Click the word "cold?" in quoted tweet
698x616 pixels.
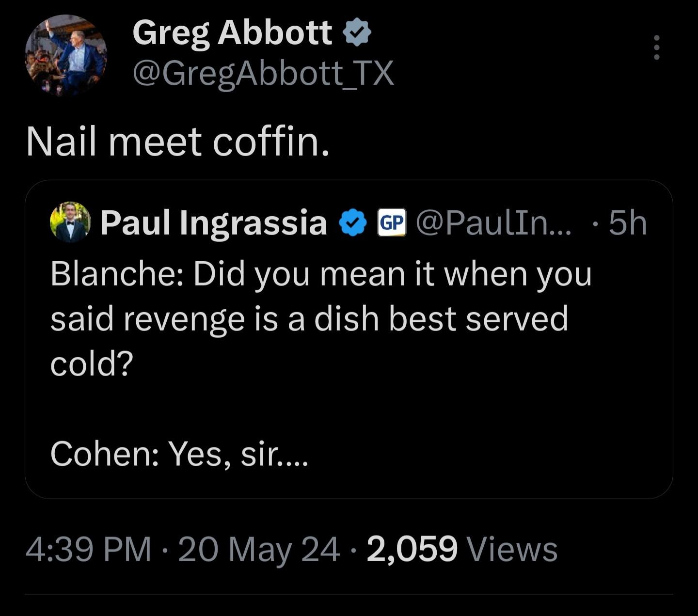click(92, 363)
